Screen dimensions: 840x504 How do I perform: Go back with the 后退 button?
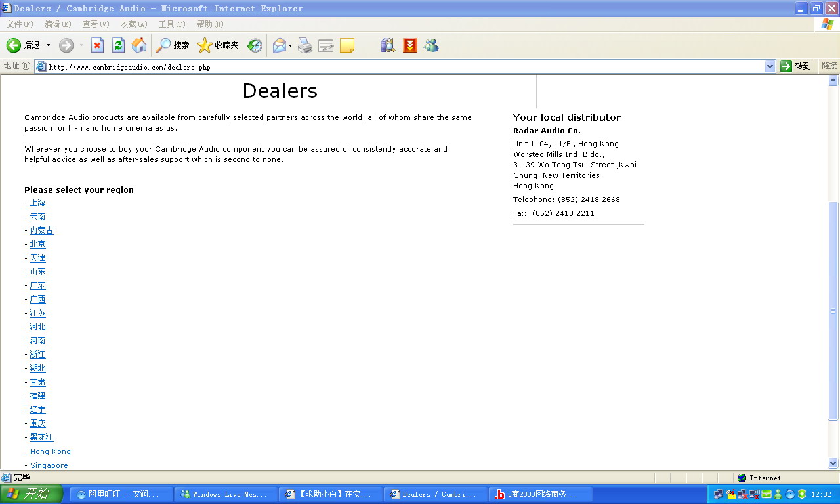24,45
